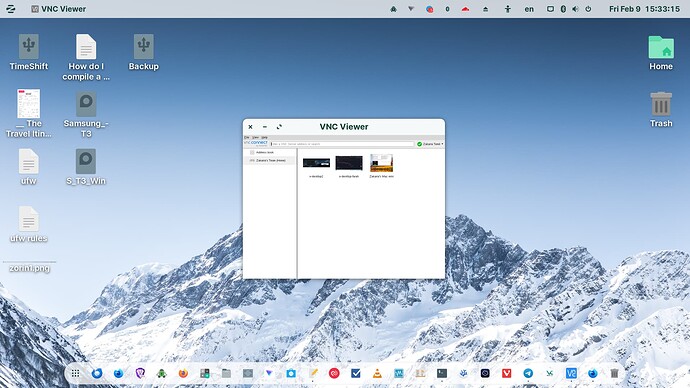The height and width of the screenshot is (388, 690).
Task: Focus the VNC Server address search field
Action: click(x=342, y=144)
